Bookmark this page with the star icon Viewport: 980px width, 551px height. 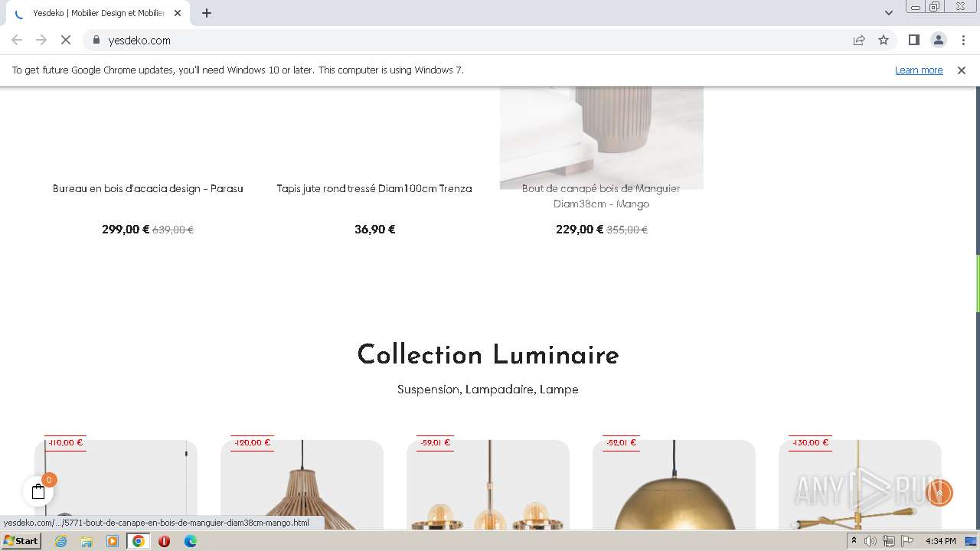[884, 40]
